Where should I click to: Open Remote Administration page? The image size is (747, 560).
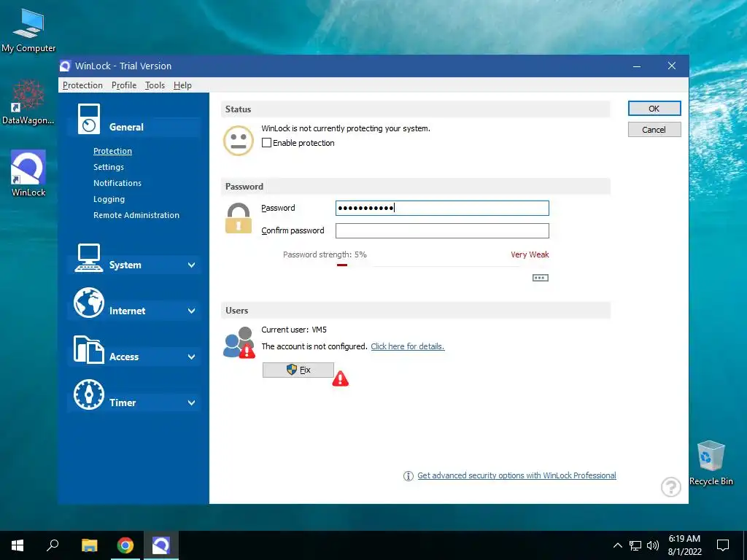click(136, 215)
